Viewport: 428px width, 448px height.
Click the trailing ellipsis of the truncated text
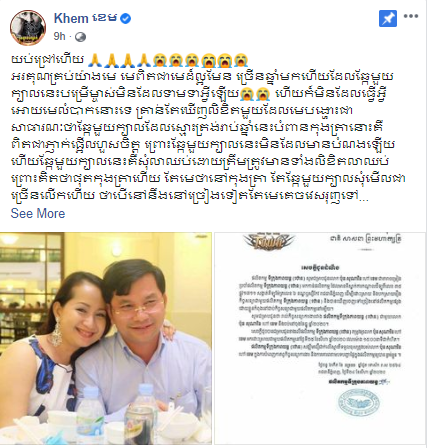pos(365,198)
